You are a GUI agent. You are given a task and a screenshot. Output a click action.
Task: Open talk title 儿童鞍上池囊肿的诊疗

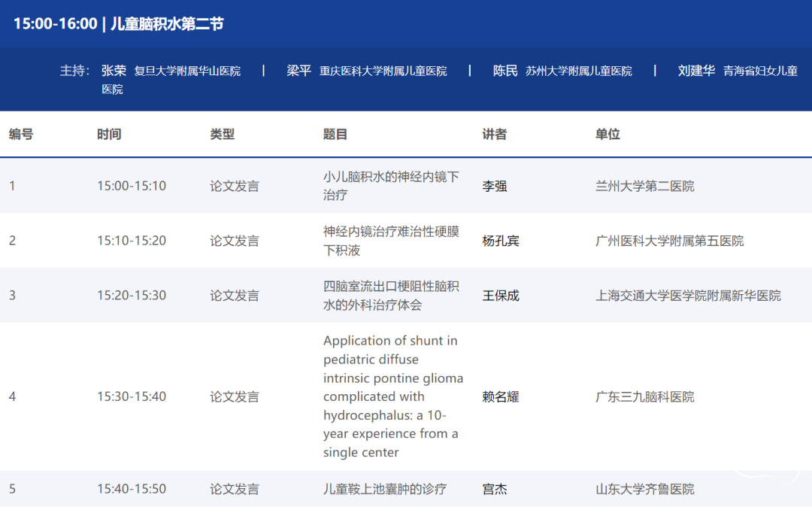[x=384, y=489]
